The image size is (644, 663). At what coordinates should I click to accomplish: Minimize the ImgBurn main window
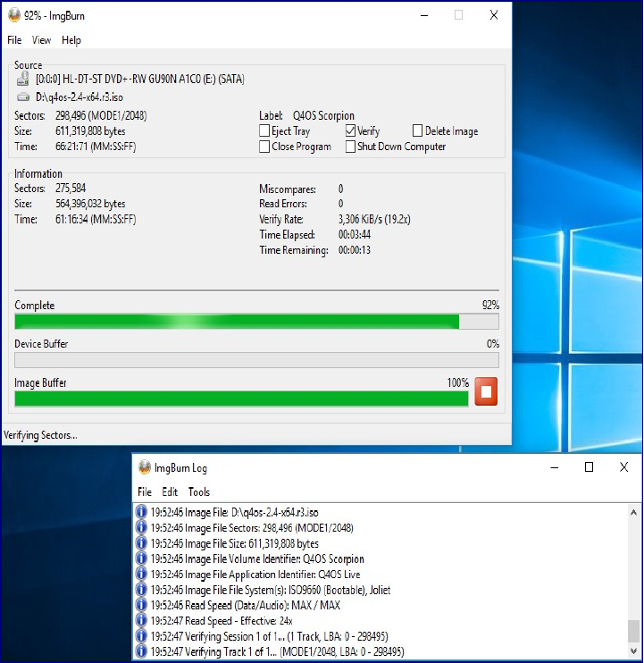[424, 16]
